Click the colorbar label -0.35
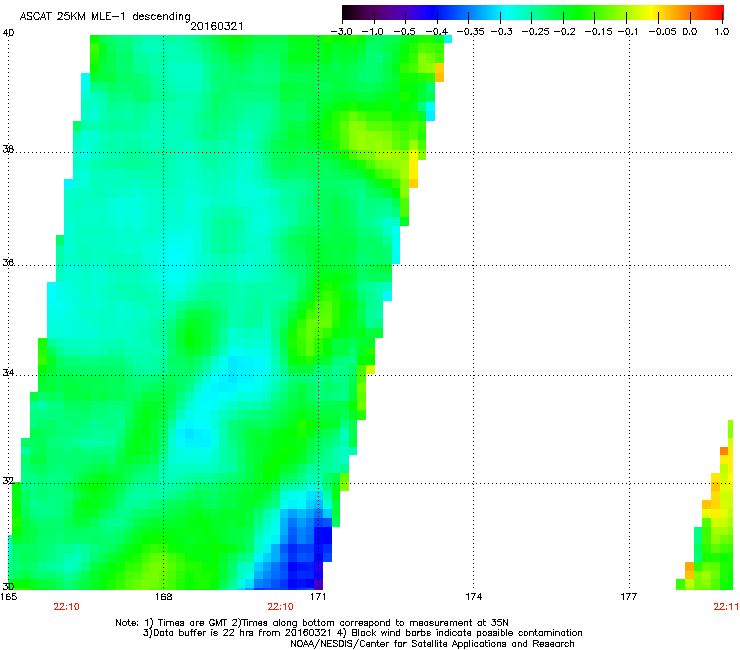 point(470,32)
